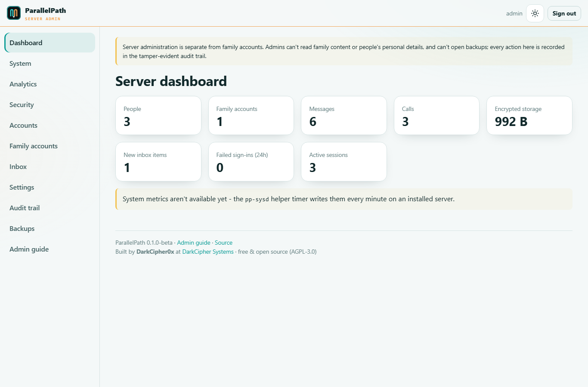Open the Dashboard sidebar item
Screen dimensions: 588x387
click(x=50, y=43)
